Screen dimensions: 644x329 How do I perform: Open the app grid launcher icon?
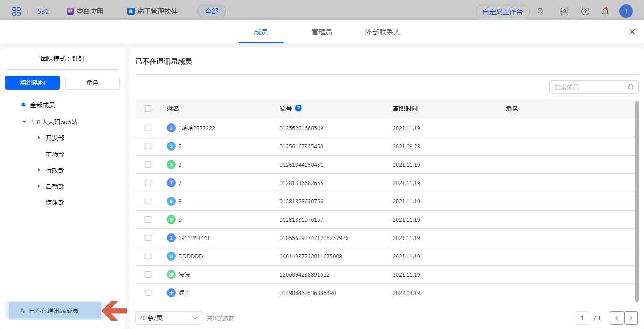16,12
